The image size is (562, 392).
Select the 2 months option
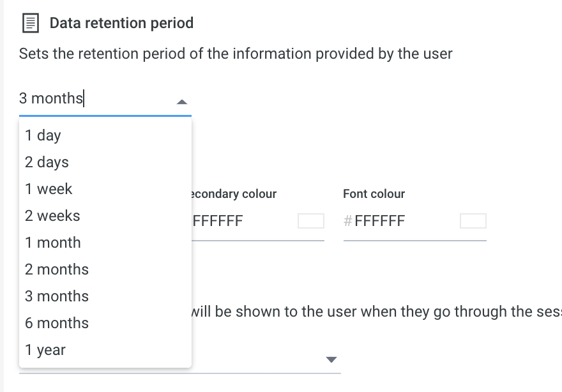click(105, 269)
